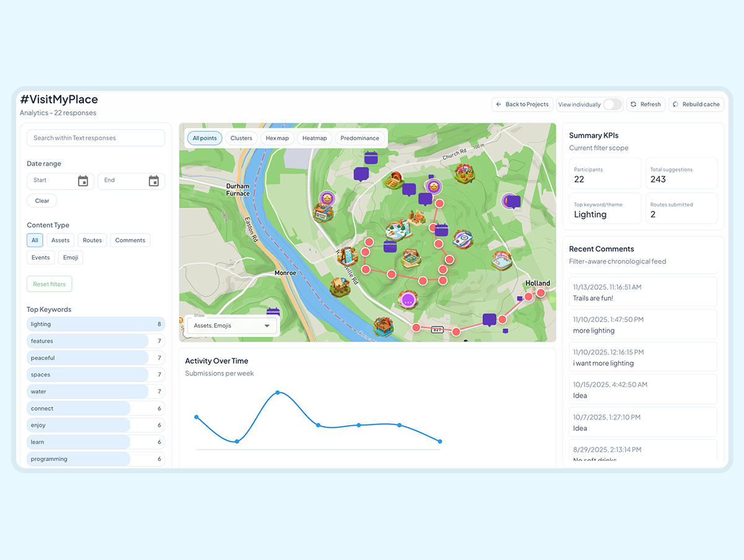The image size is (744, 560).
Task: Click the End date field
Action: pos(123,181)
